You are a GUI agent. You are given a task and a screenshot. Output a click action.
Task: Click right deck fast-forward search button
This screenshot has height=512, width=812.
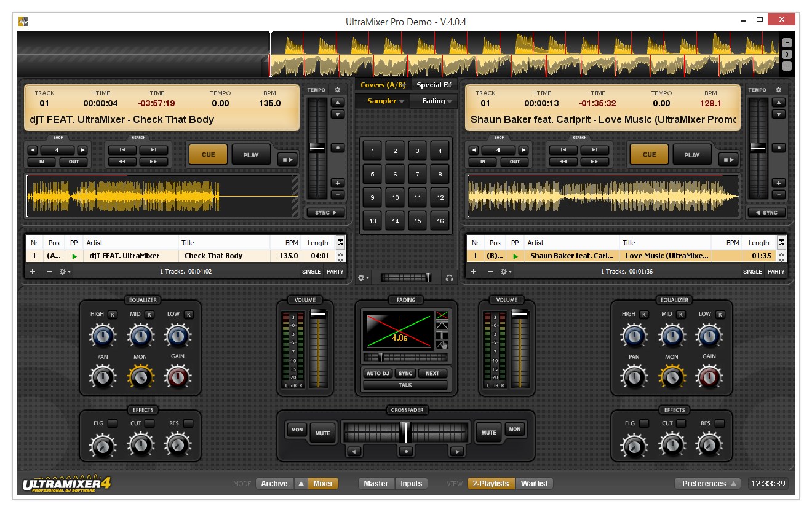(x=595, y=162)
